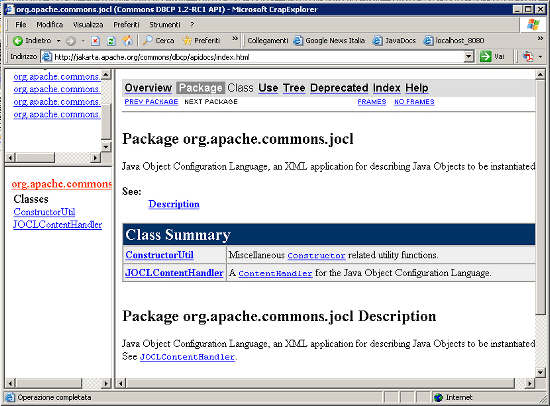Open the ? help menu
Viewport: 550px width, 406px height.
pos(192,25)
